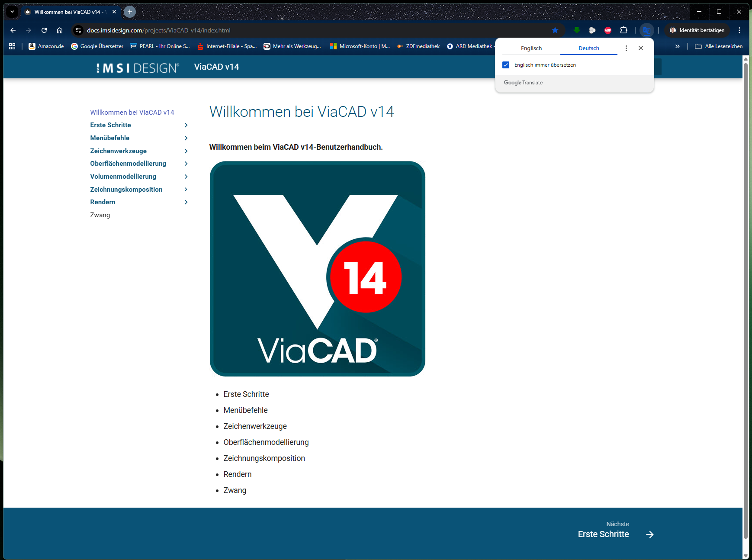Screen dimensions: 752x560
Task: Click the Identität bestätigen profile button
Action: point(697,30)
